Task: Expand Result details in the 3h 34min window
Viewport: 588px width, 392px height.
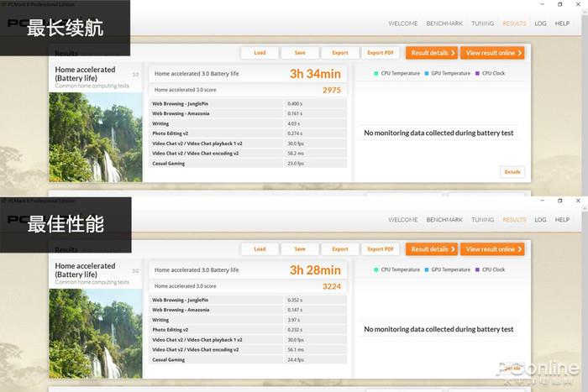Action: coord(432,53)
